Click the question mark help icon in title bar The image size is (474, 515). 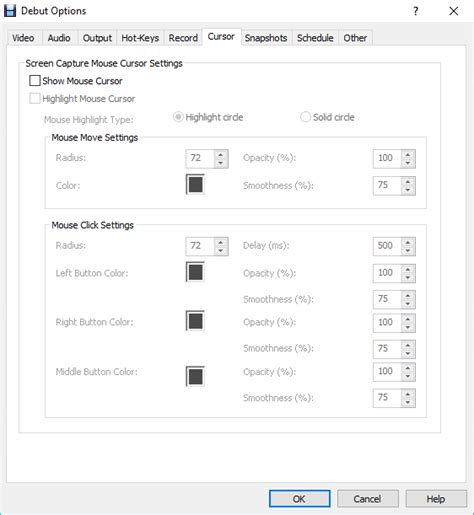point(415,11)
